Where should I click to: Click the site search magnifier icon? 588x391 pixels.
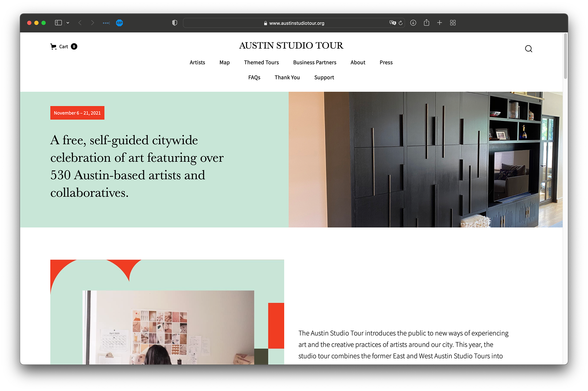coord(528,49)
